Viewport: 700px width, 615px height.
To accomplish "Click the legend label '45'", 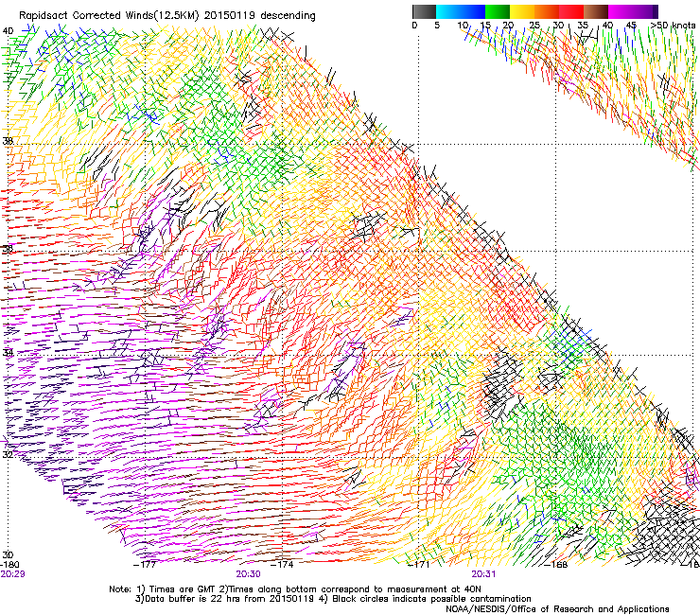I will [631, 26].
